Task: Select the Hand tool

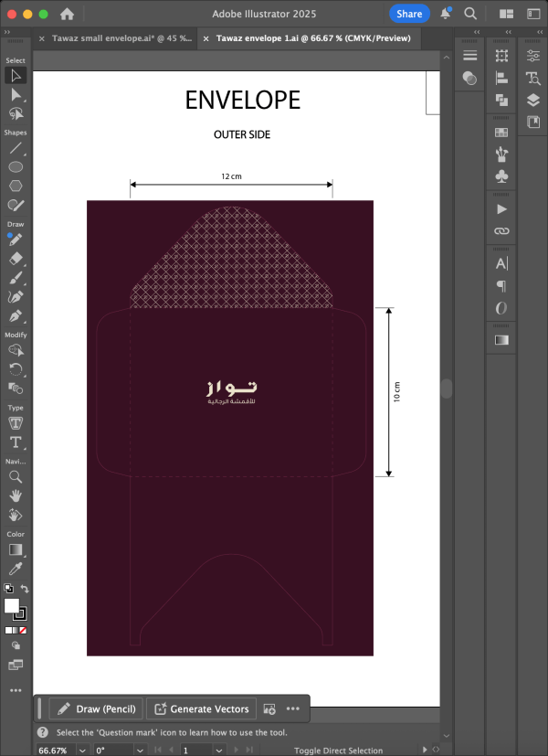Action: point(16,495)
